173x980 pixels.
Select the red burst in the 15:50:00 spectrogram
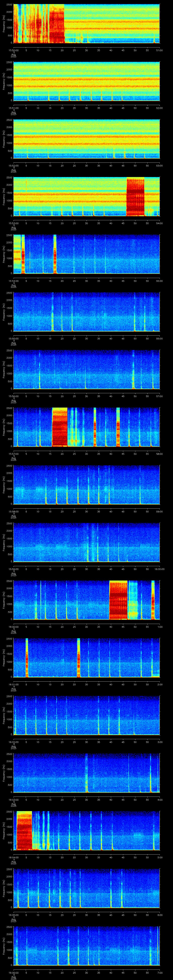tap(57, 24)
